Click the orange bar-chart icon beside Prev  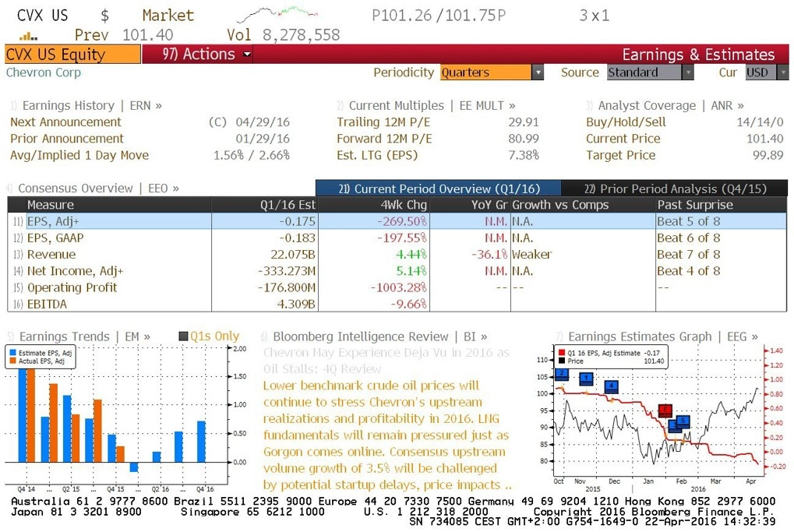(x=28, y=36)
